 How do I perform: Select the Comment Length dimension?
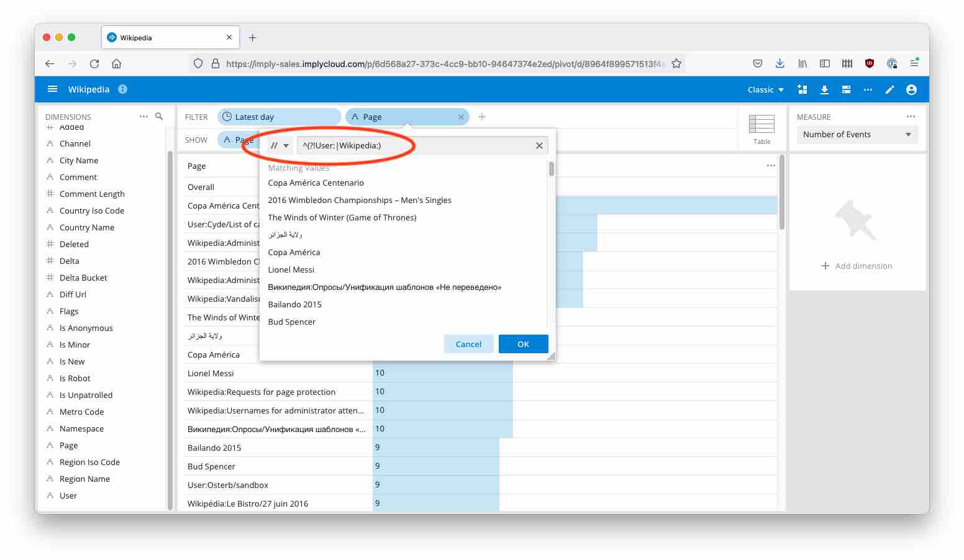click(92, 194)
